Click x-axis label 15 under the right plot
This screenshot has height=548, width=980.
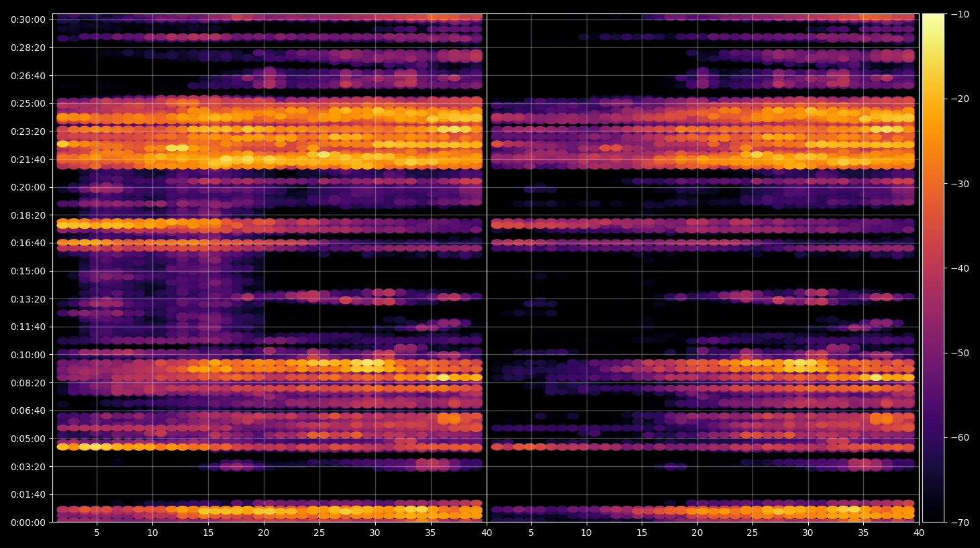coord(642,533)
